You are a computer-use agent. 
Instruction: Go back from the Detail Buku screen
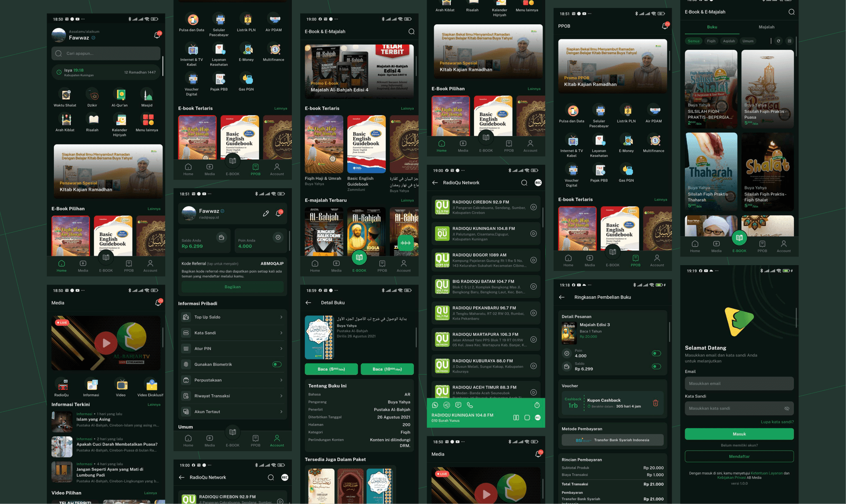(308, 303)
